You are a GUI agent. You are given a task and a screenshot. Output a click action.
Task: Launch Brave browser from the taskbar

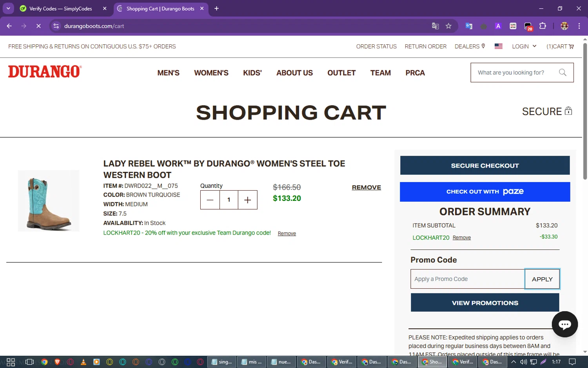click(x=57, y=362)
